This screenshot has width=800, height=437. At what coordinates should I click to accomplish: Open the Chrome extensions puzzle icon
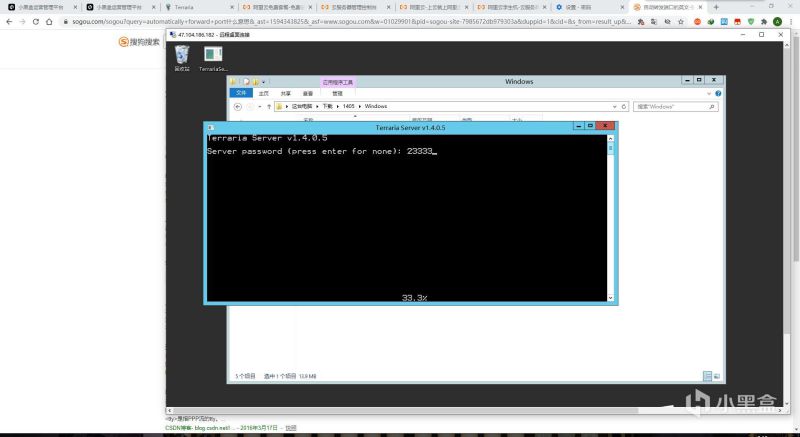pos(764,22)
